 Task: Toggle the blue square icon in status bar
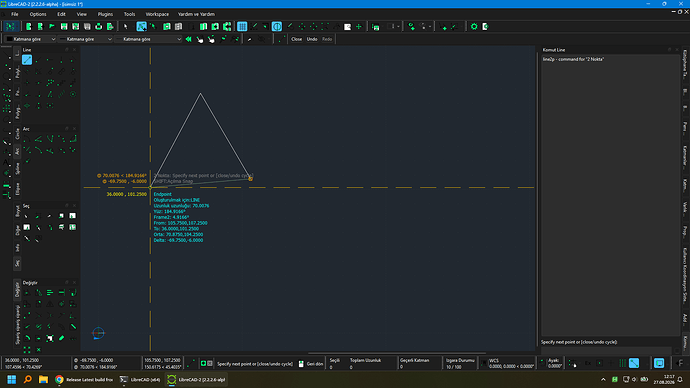659,363
